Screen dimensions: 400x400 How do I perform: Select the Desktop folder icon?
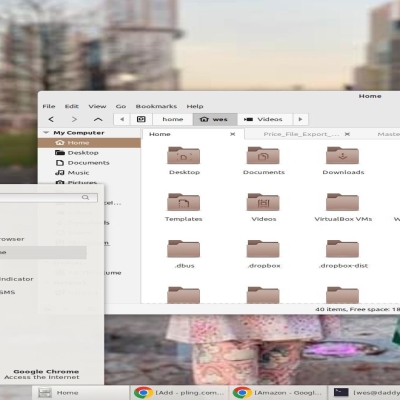[x=184, y=155]
